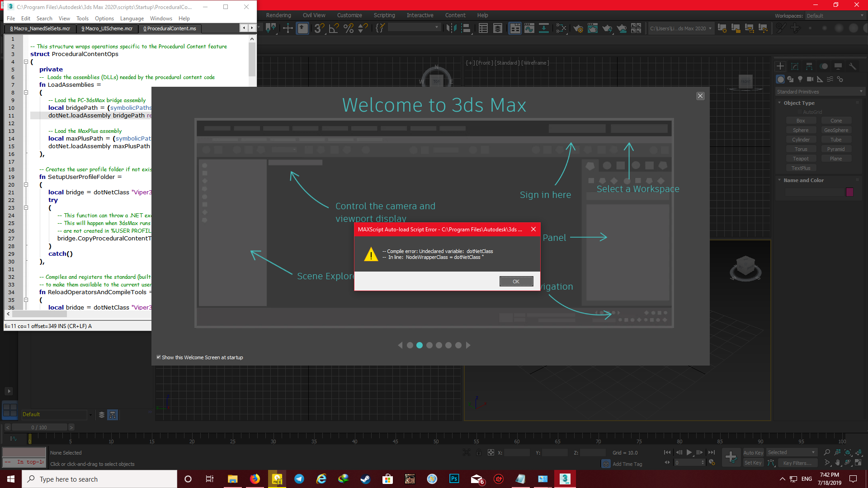
Task: Open Search menu in script editor
Action: point(44,19)
